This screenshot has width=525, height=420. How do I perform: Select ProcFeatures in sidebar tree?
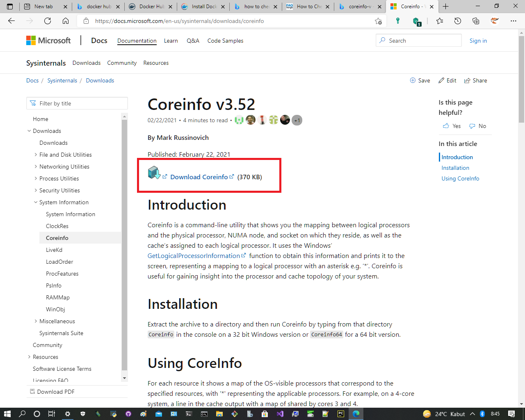tap(62, 274)
